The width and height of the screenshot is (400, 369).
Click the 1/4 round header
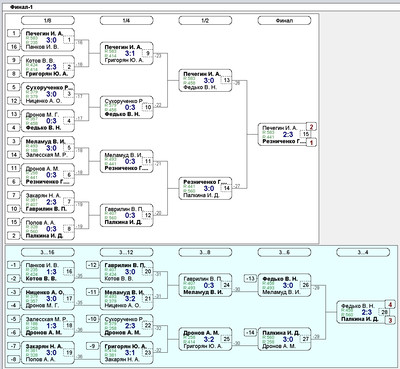click(x=126, y=21)
